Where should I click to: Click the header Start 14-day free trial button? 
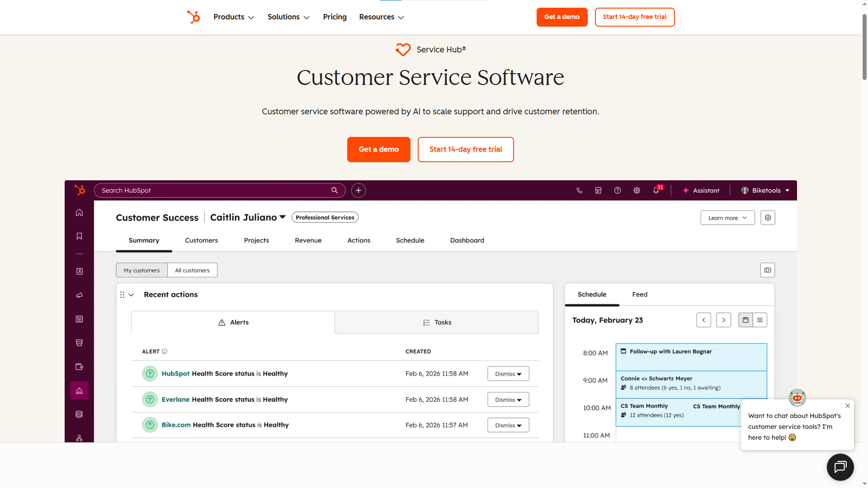(x=635, y=17)
